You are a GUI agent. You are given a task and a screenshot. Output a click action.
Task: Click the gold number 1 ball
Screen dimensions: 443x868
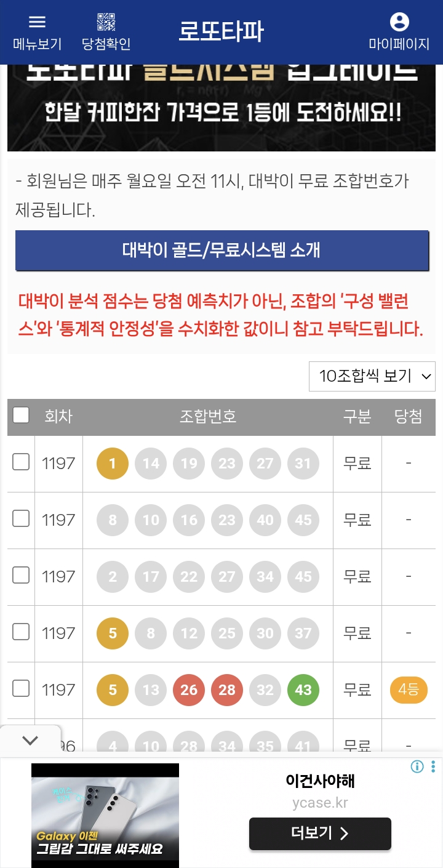(113, 464)
